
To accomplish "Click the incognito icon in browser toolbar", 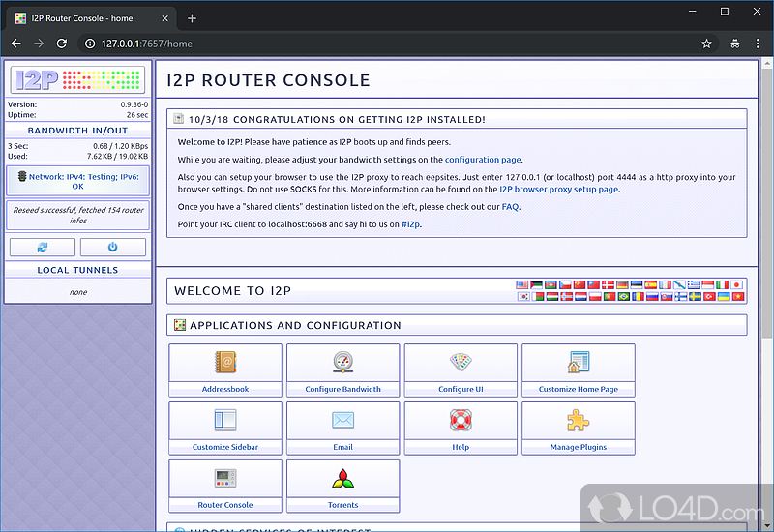I will tap(735, 44).
